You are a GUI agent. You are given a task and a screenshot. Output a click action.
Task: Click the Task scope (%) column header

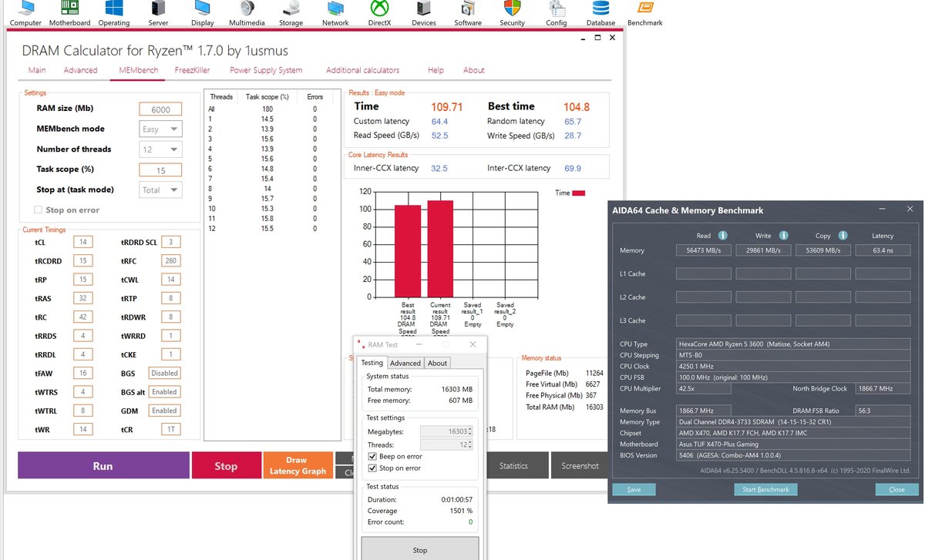tap(267, 97)
